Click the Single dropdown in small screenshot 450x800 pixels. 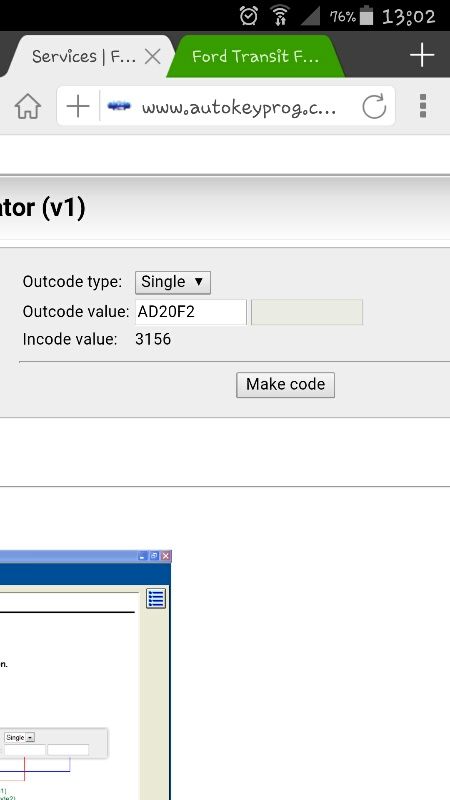click(19, 737)
